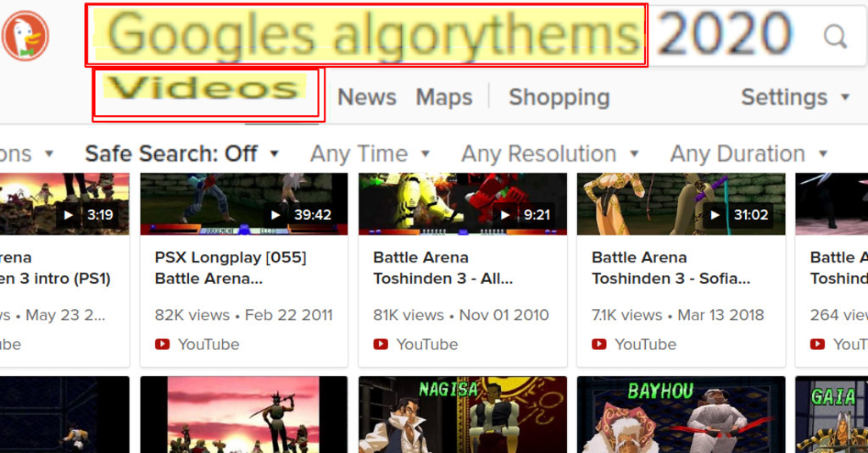Open the Safe Search: Off dropdown
The image size is (868, 453).
tap(181, 154)
